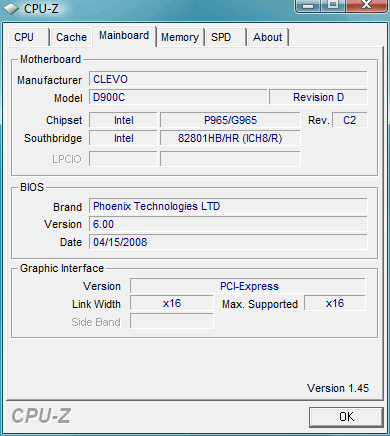Click the Max. Supported x16 field
Viewport: 390px width, 436px height.
[335, 304]
